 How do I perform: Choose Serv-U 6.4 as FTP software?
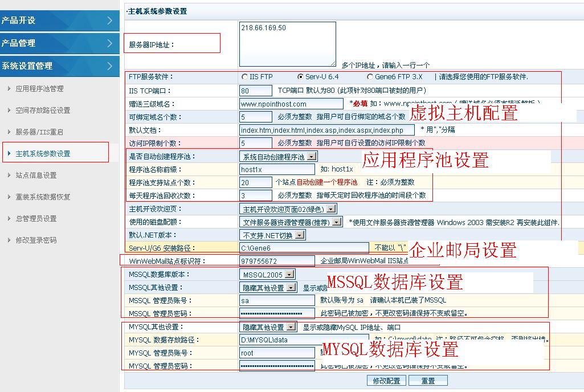pyautogui.click(x=301, y=77)
